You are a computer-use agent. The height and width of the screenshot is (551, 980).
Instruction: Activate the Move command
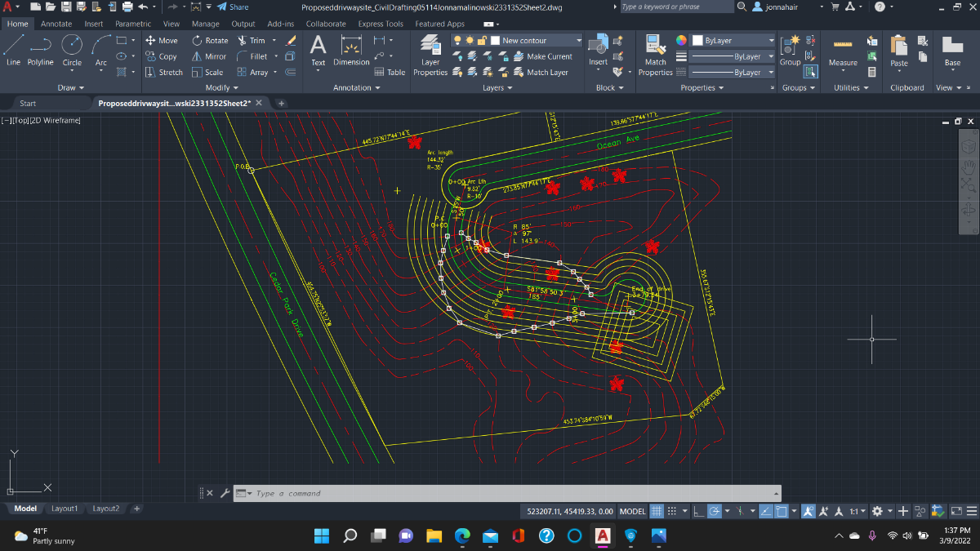(161, 40)
